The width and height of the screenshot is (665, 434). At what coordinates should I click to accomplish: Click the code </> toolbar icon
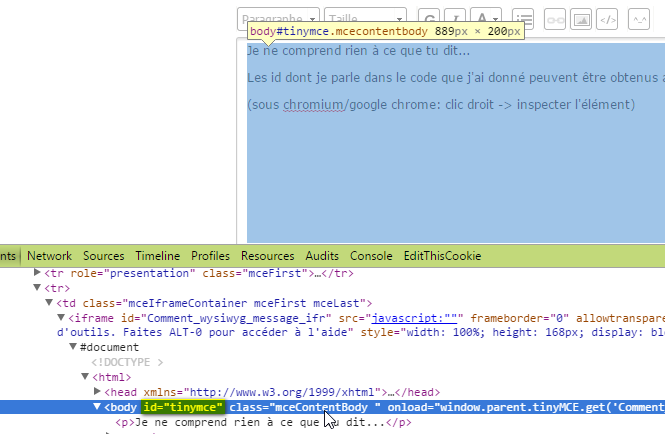point(607,19)
